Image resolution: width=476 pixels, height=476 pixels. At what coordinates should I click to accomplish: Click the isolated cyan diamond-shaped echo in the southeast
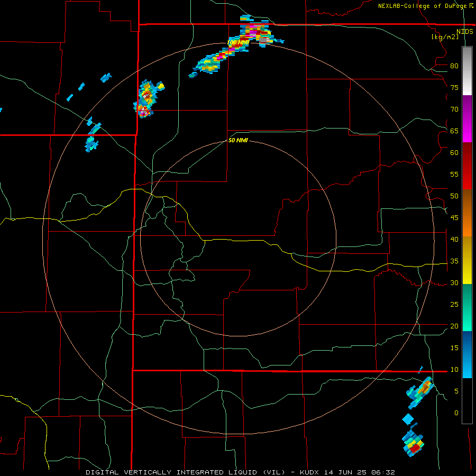click(408, 419)
